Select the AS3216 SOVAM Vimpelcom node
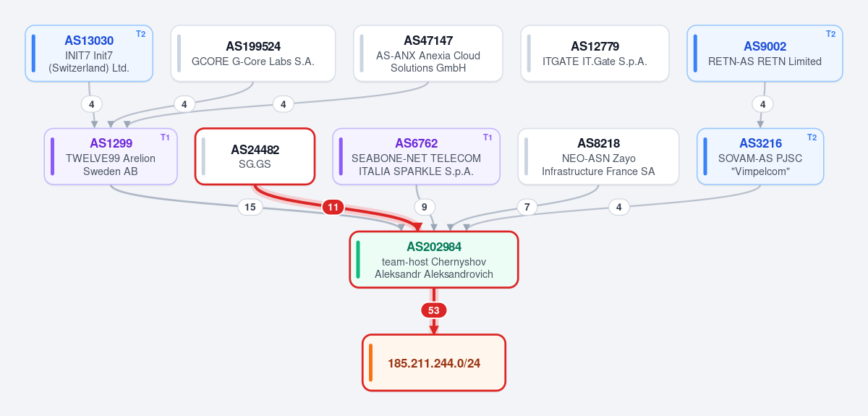Image resolution: width=868 pixels, height=416 pixels. coord(760,156)
